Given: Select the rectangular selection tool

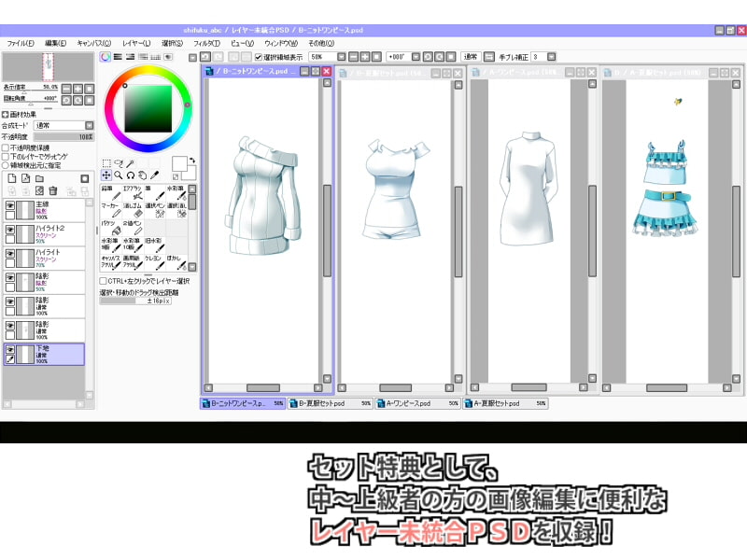Looking at the screenshot, I should tap(106, 164).
